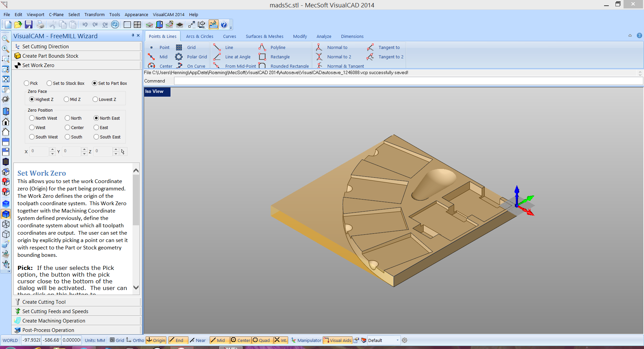Click inside the Command input field
The image size is (644, 349).
click(408, 81)
